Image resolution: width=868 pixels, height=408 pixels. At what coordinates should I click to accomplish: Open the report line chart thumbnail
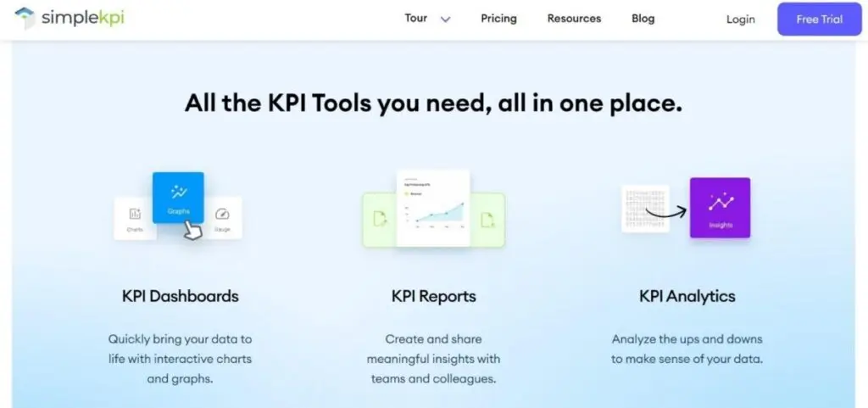[433, 208]
